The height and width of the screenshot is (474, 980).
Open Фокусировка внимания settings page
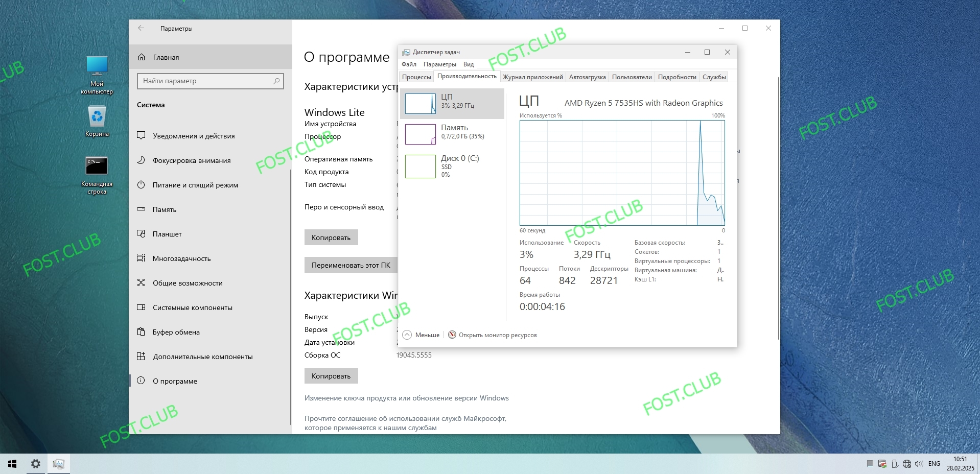(211, 160)
